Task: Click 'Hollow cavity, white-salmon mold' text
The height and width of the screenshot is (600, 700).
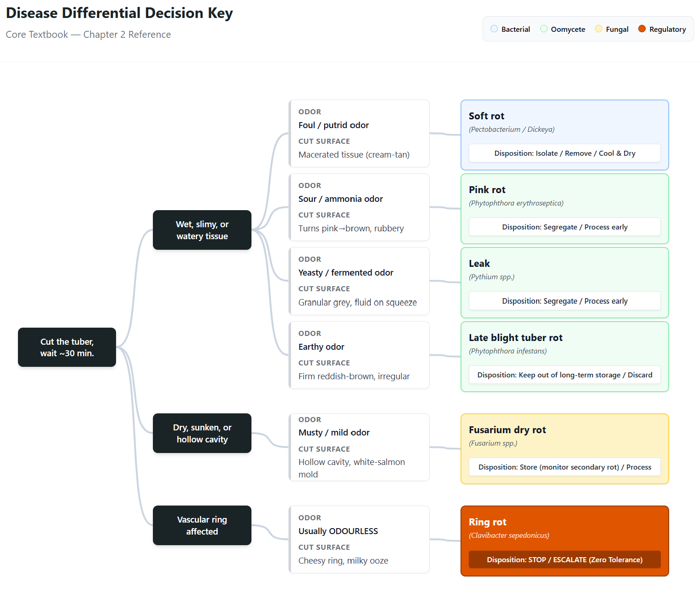Action: (x=352, y=468)
